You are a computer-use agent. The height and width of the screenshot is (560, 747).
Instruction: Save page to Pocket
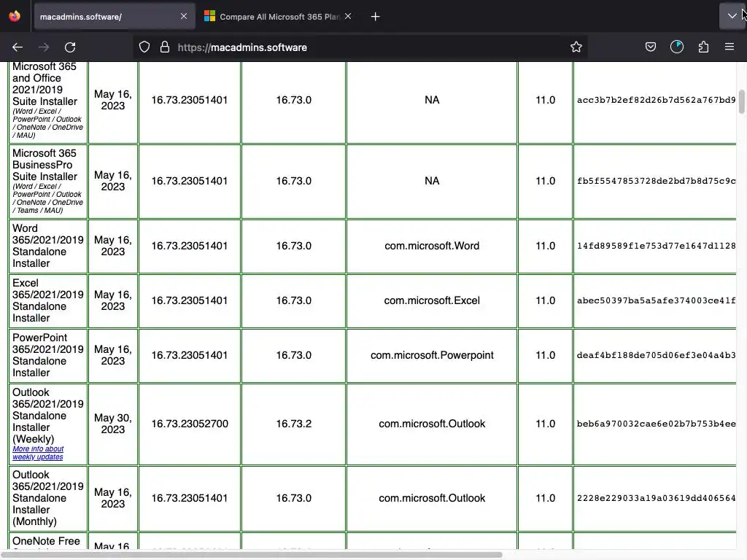pos(650,47)
